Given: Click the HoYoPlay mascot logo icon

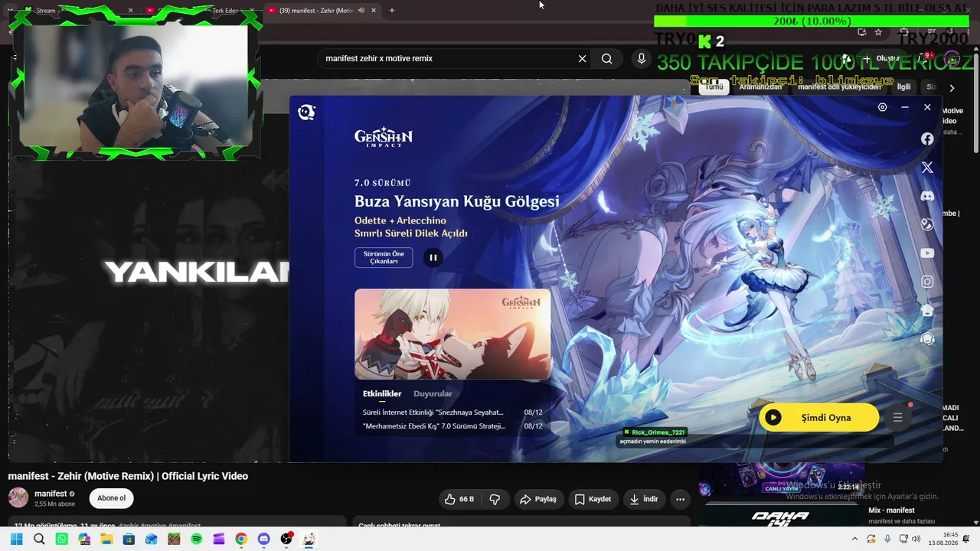Looking at the screenshot, I should (x=306, y=112).
